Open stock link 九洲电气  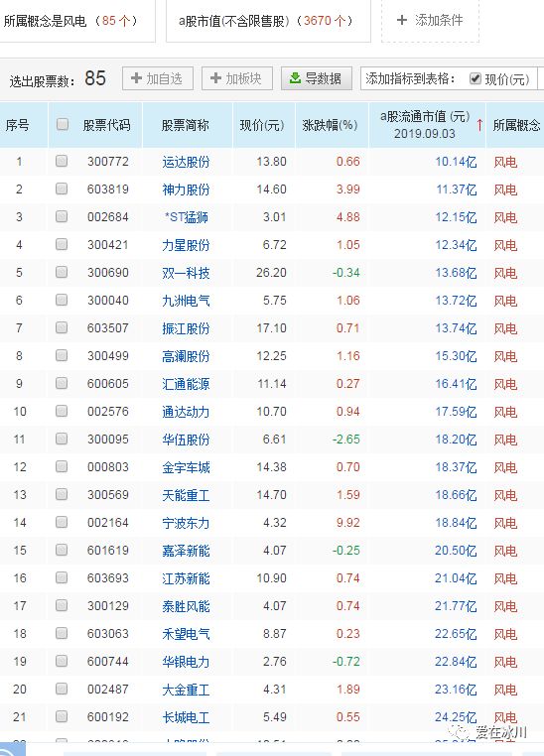[x=187, y=301]
